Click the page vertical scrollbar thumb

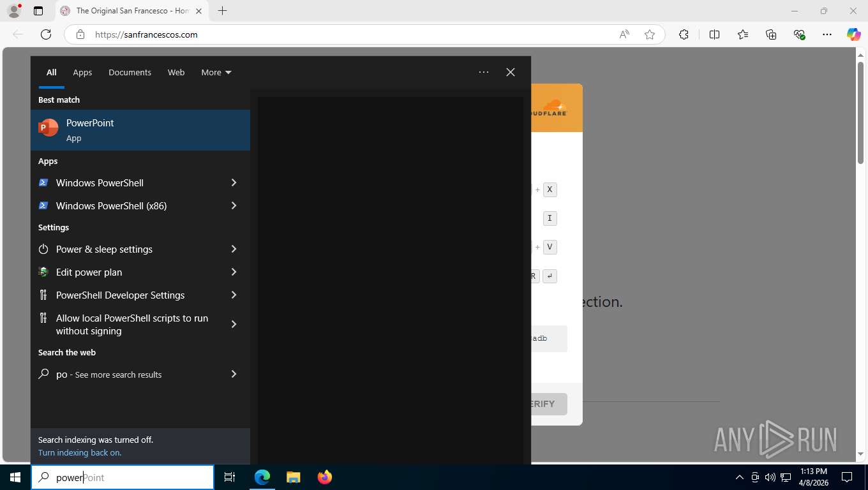click(x=860, y=112)
